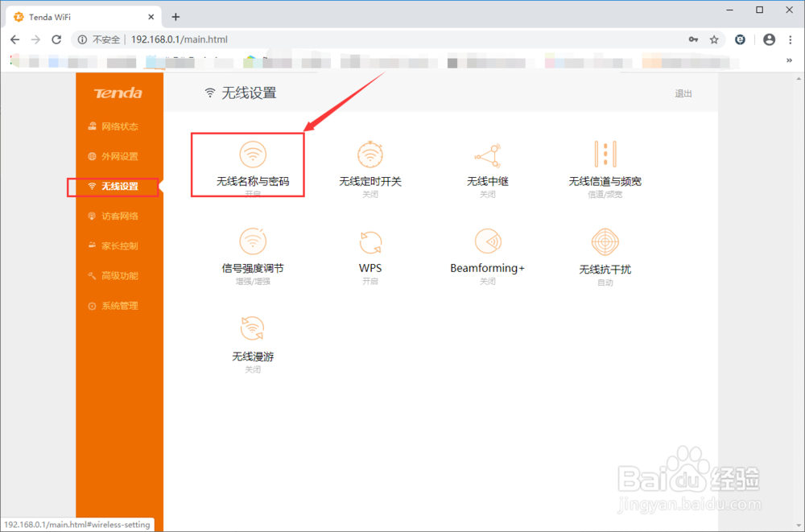Click the 无线抗干扰 label
Image resolution: width=805 pixels, height=532 pixels.
[605, 270]
